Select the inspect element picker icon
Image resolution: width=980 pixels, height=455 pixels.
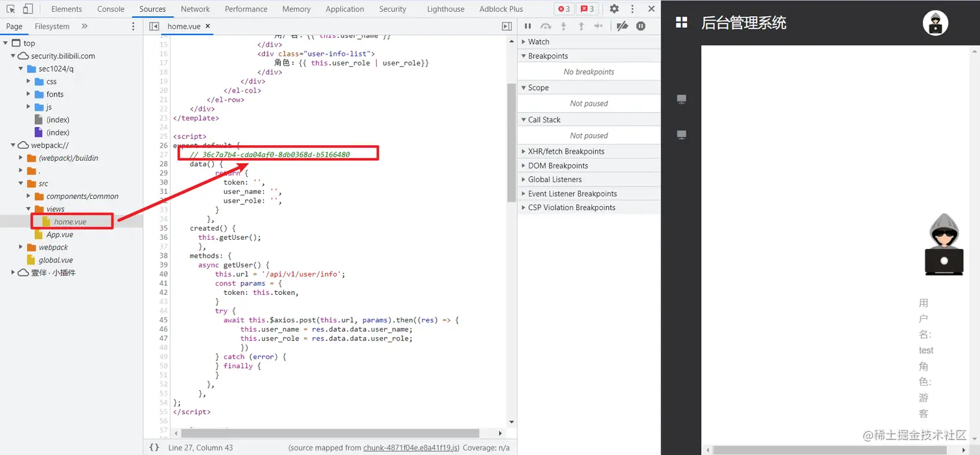[x=11, y=9]
